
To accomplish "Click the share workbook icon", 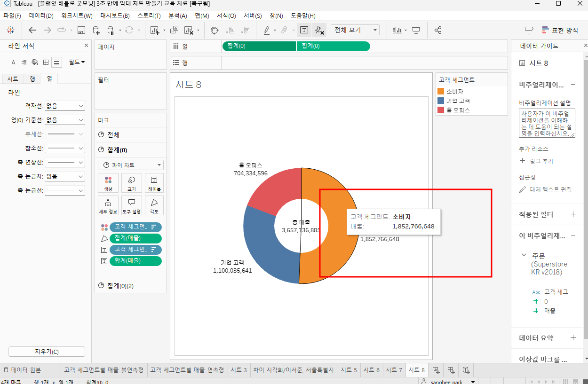I will click(x=438, y=30).
